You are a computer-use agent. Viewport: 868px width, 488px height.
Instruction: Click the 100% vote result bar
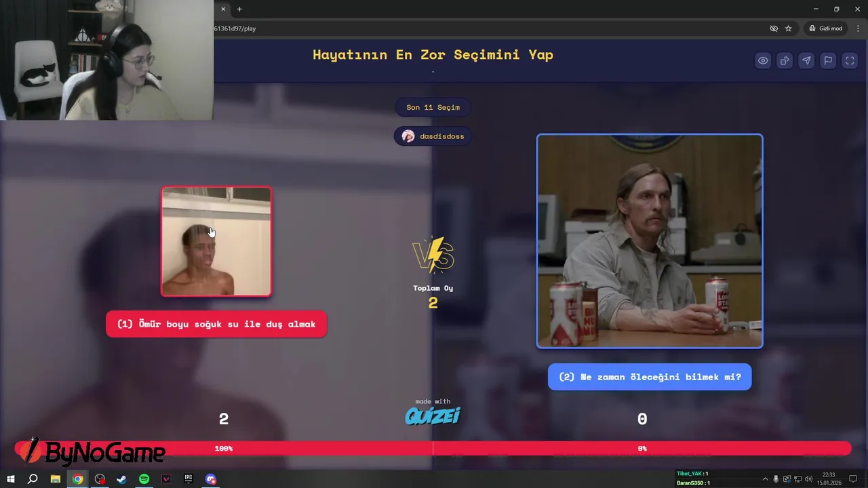click(224, 448)
